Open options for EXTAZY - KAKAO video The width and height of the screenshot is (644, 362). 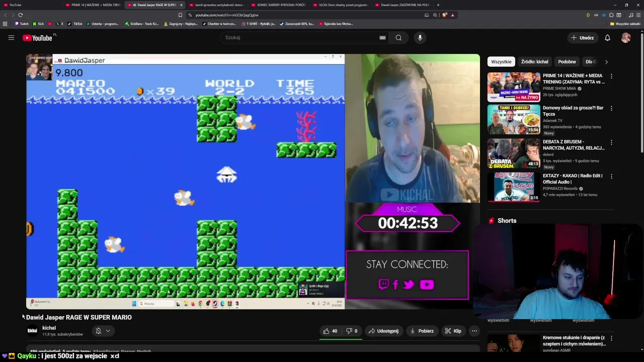coord(611,176)
